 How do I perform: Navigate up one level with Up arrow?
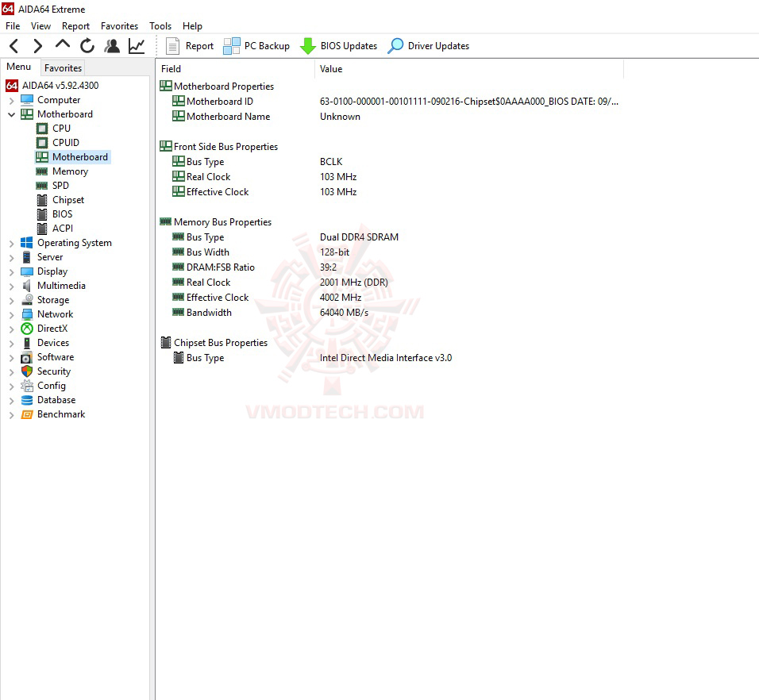tap(63, 45)
